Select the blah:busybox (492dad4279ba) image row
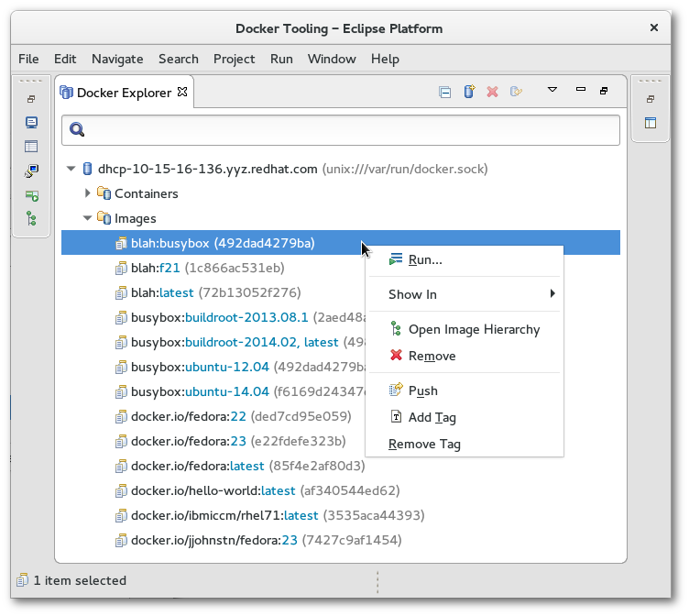The width and height of the screenshot is (689, 616). click(x=341, y=243)
